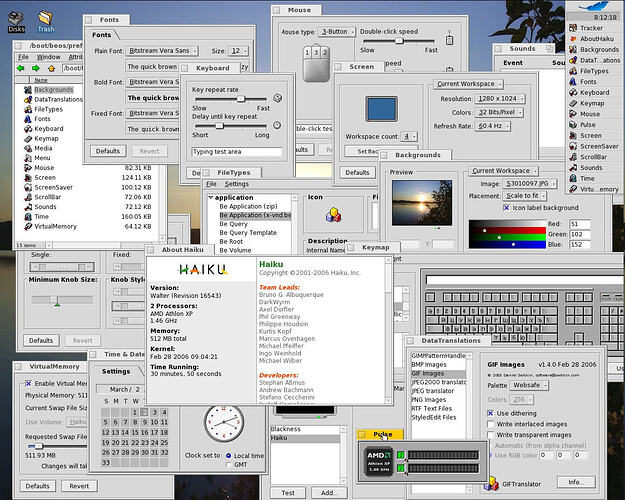Open VirtualMemory icon in preferences file list
The image size is (625, 500).
[x=28, y=226]
